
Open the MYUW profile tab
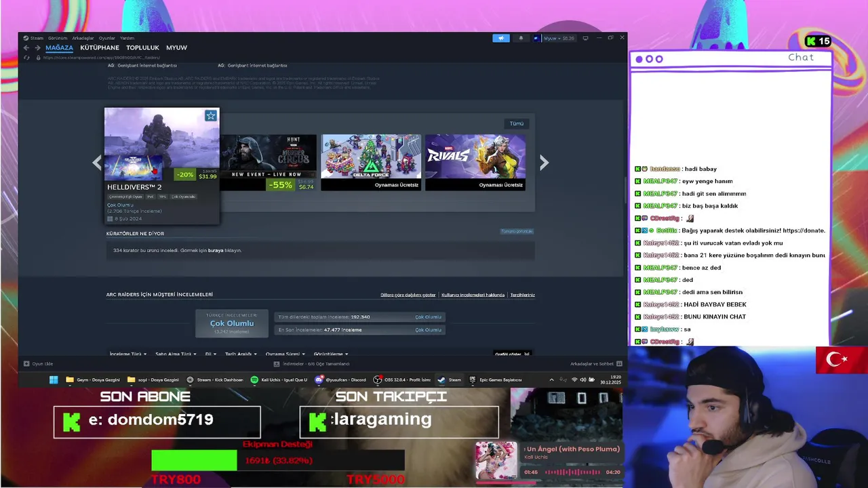pos(176,47)
